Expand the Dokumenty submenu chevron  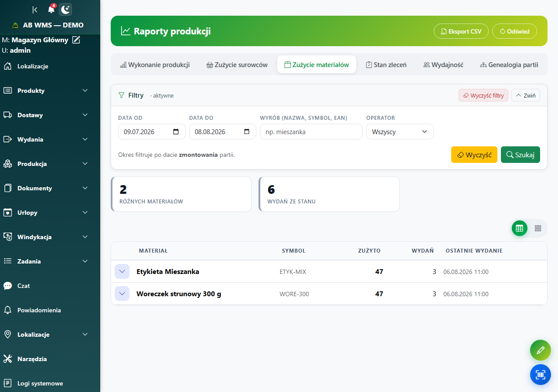tap(85, 188)
